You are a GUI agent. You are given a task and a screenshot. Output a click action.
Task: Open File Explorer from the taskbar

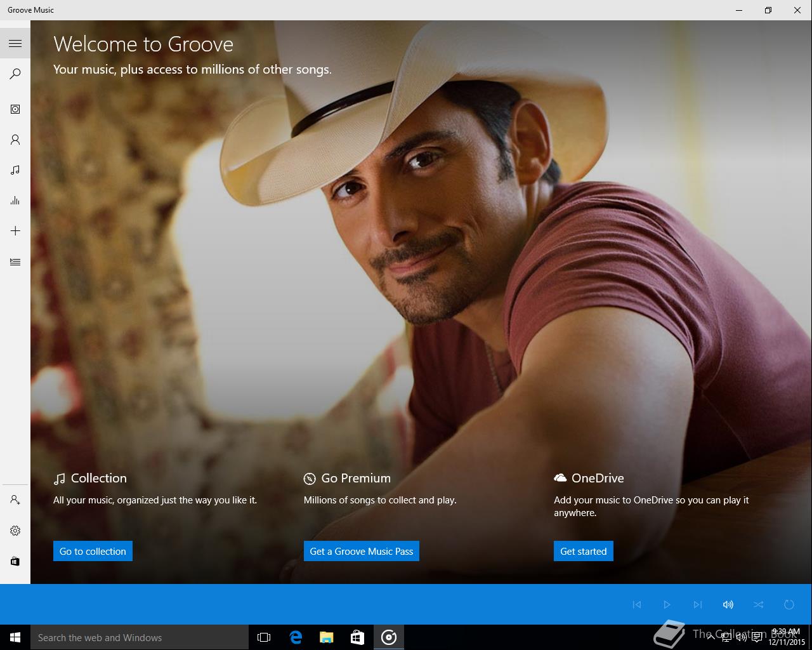pos(327,637)
